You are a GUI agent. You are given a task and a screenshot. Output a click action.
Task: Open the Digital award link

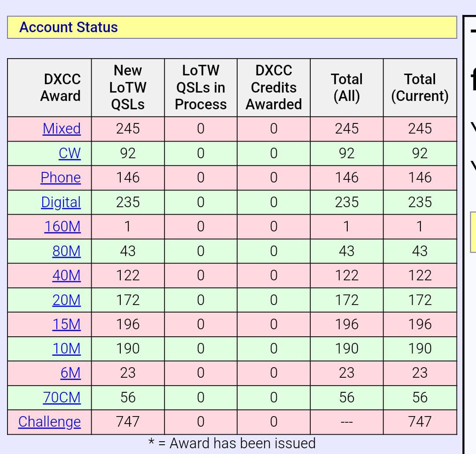pos(61,203)
